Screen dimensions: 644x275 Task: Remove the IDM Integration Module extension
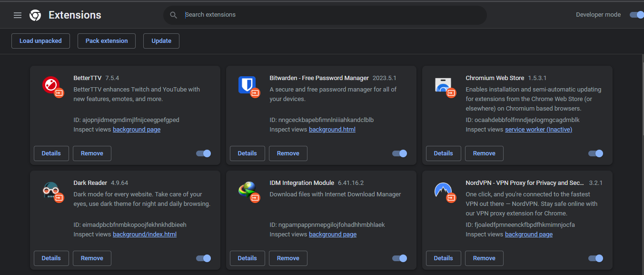tap(288, 258)
